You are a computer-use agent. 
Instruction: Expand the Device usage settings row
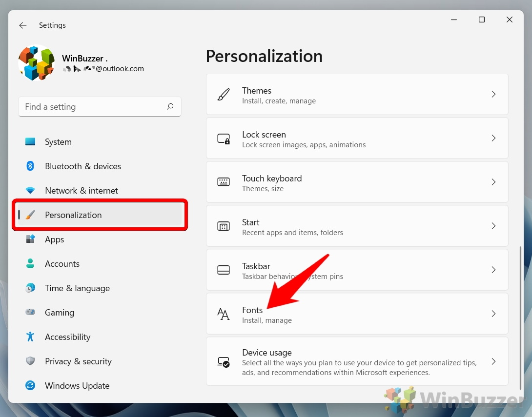pos(357,361)
